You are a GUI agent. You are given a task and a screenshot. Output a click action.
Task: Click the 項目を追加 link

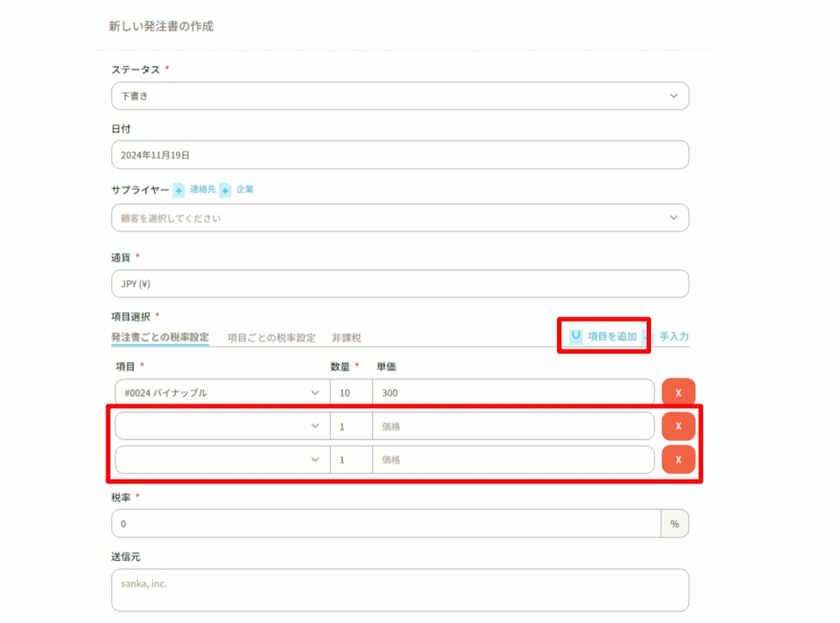[612, 336]
